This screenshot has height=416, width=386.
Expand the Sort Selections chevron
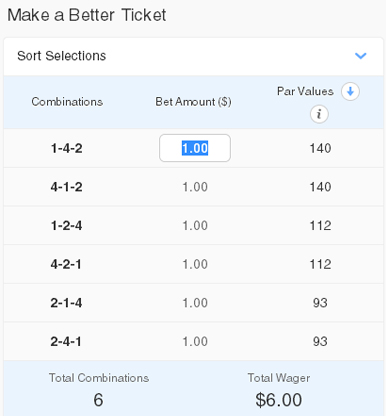pyautogui.click(x=361, y=56)
